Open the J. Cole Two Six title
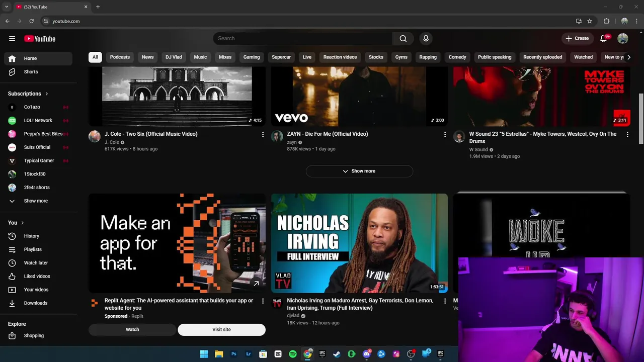The width and height of the screenshot is (644, 362). (151, 134)
